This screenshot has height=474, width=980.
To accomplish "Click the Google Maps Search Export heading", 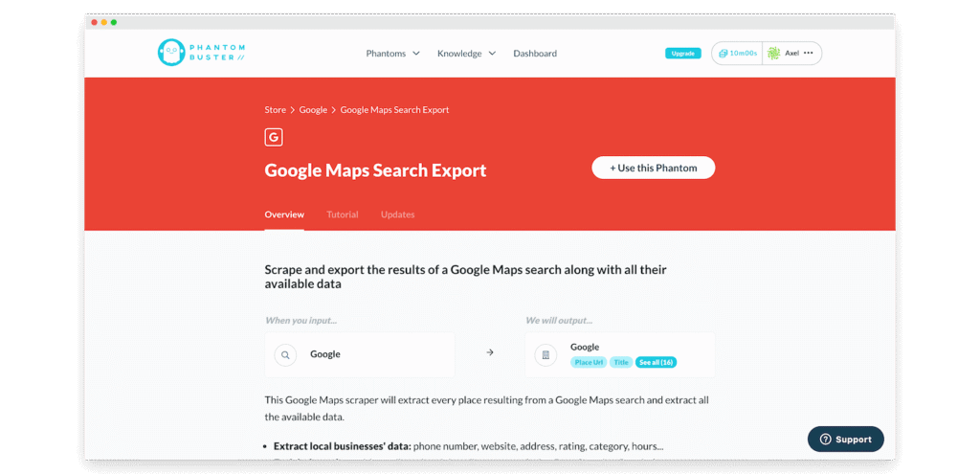I will (375, 170).
